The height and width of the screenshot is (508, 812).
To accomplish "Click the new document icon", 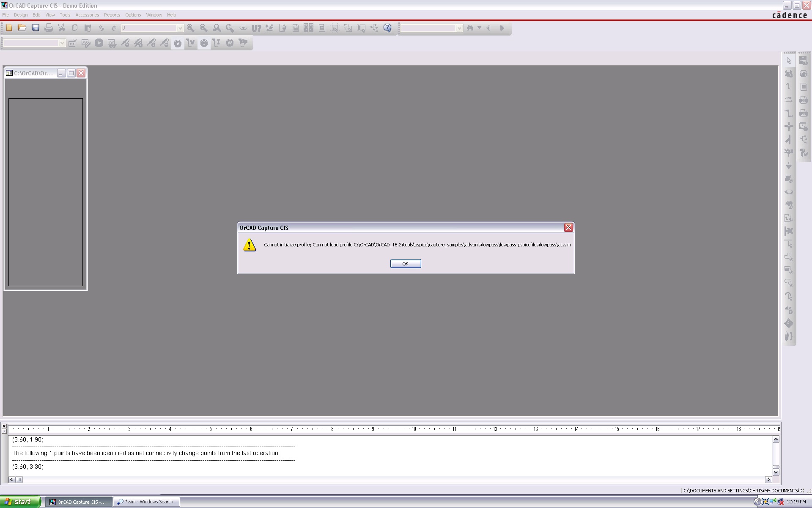I will click(x=9, y=28).
